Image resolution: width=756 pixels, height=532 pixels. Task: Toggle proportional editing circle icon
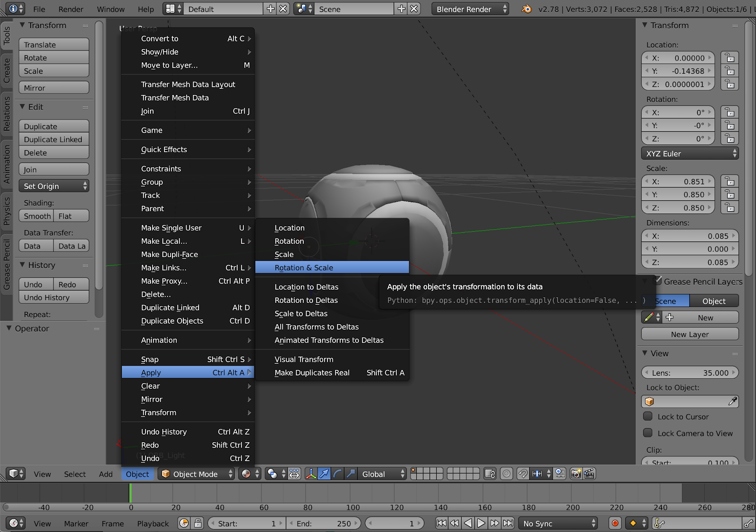point(507,473)
